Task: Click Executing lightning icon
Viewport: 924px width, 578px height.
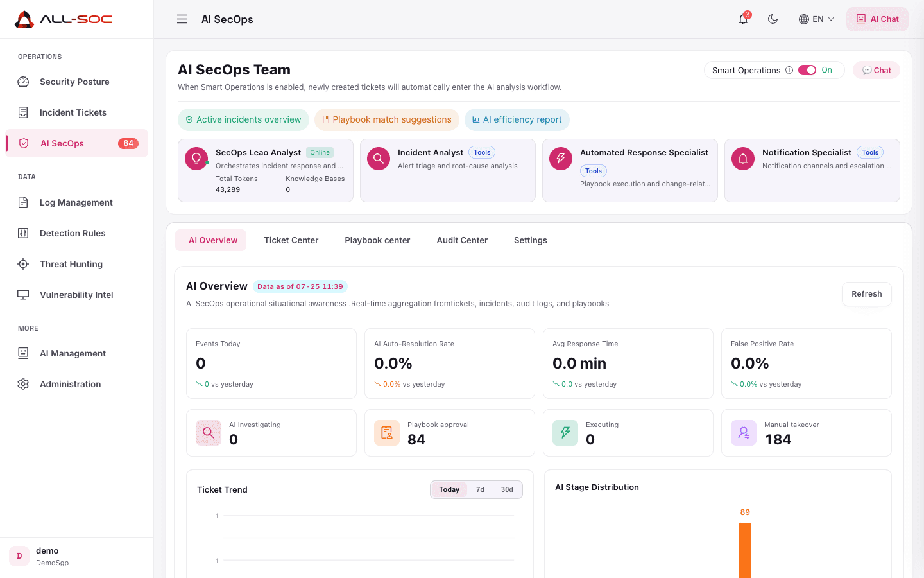Action: coord(565,433)
